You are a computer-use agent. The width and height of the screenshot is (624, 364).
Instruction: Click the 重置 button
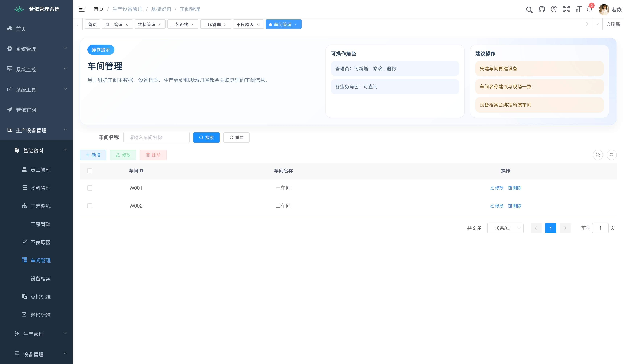pos(236,137)
